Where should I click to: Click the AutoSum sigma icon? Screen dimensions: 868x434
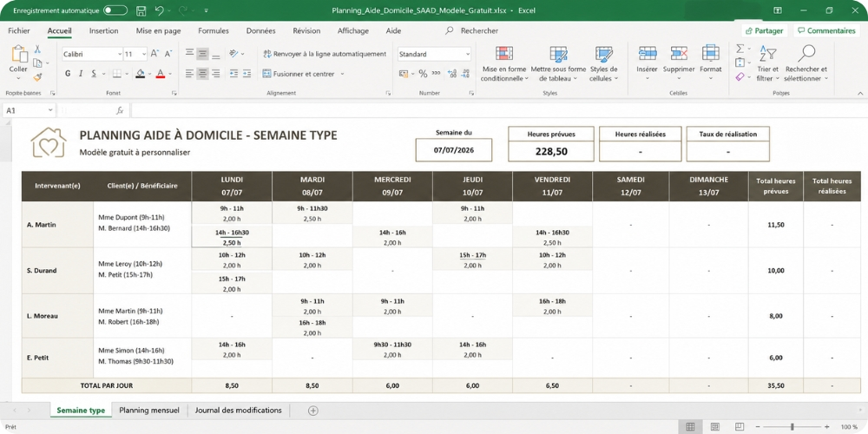[740, 49]
